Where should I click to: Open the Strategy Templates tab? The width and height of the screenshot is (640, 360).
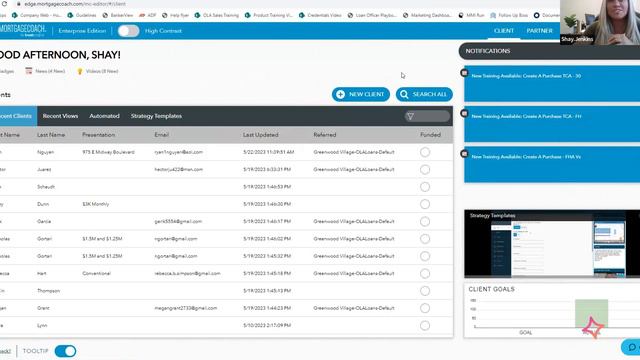pyautogui.click(x=156, y=116)
